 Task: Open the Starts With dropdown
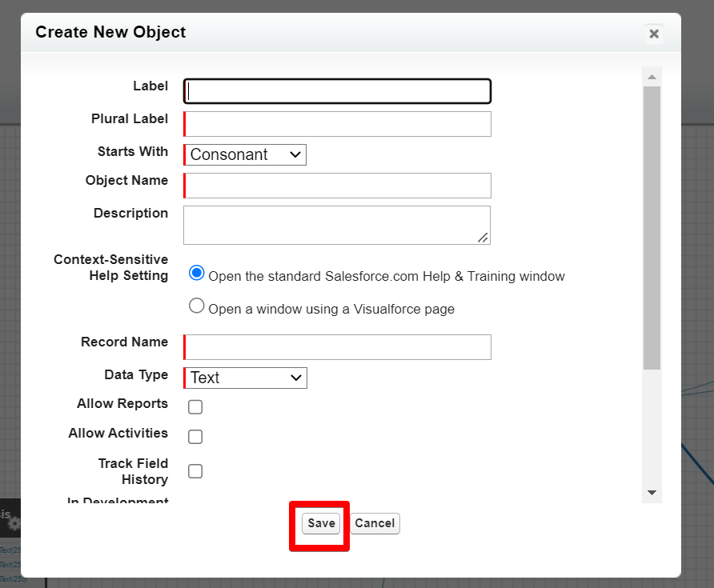245,154
